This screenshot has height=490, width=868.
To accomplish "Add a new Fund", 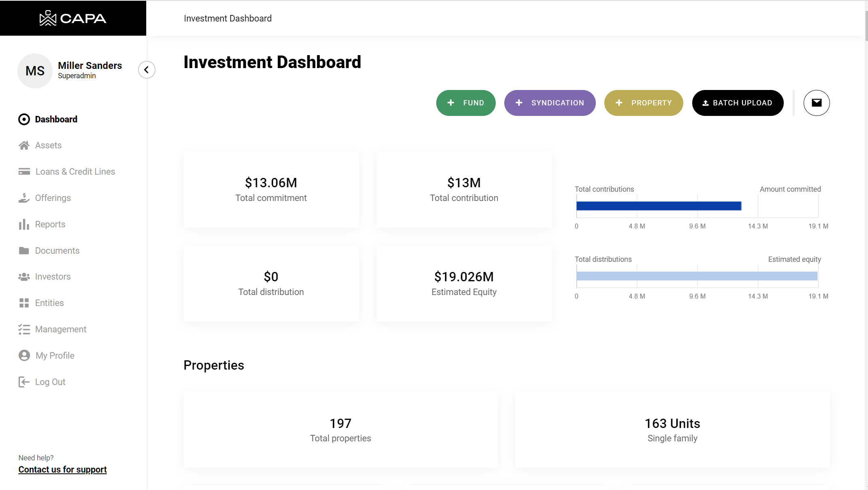I will coord(465,103).
